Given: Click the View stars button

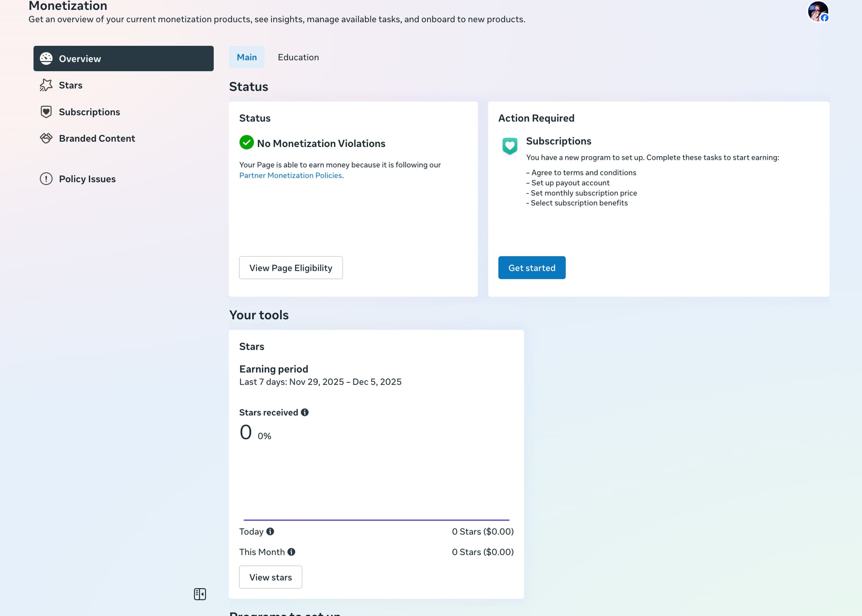Looking at the screenshot, I should click(x=270, y=577).
